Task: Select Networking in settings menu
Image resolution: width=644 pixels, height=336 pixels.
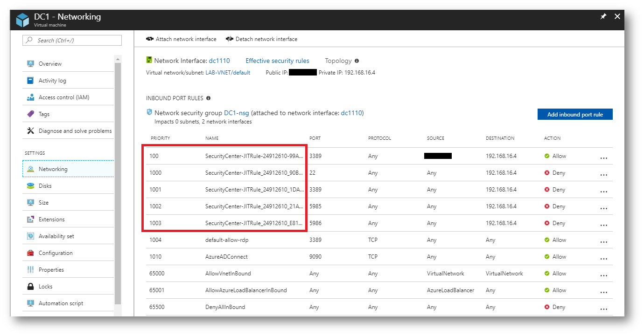Action: 68,169
